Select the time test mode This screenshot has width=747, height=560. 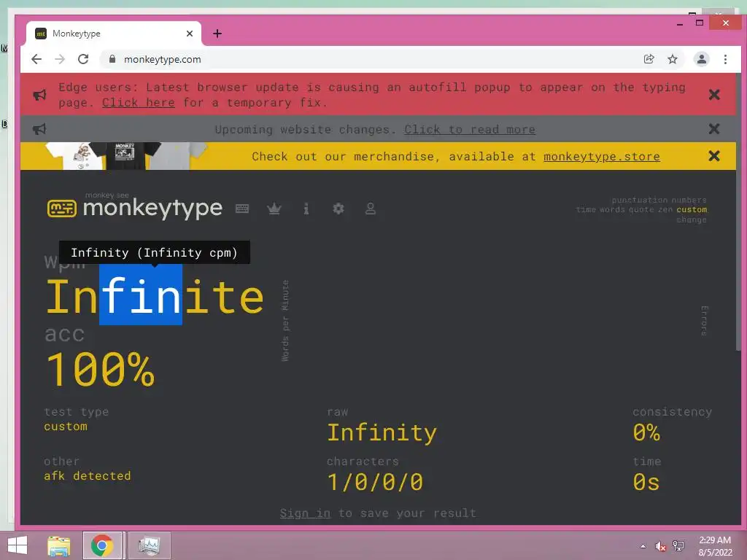(x=586, y=209)
